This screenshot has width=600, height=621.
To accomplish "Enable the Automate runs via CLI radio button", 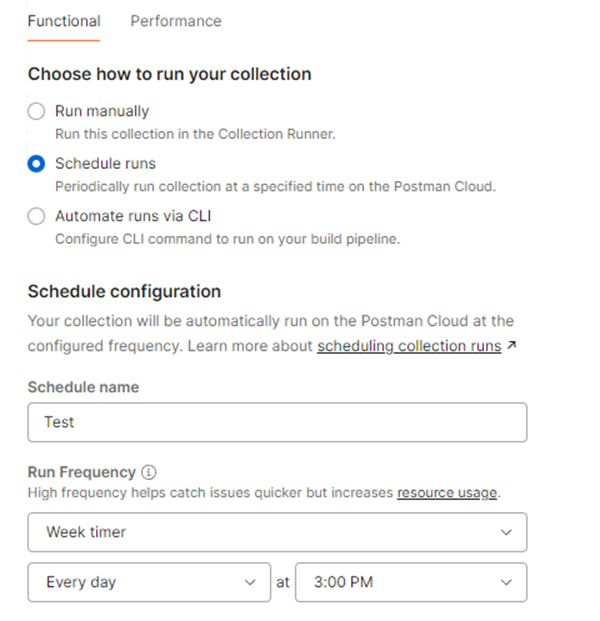I will pyautogui.click(x=36, y=215).
